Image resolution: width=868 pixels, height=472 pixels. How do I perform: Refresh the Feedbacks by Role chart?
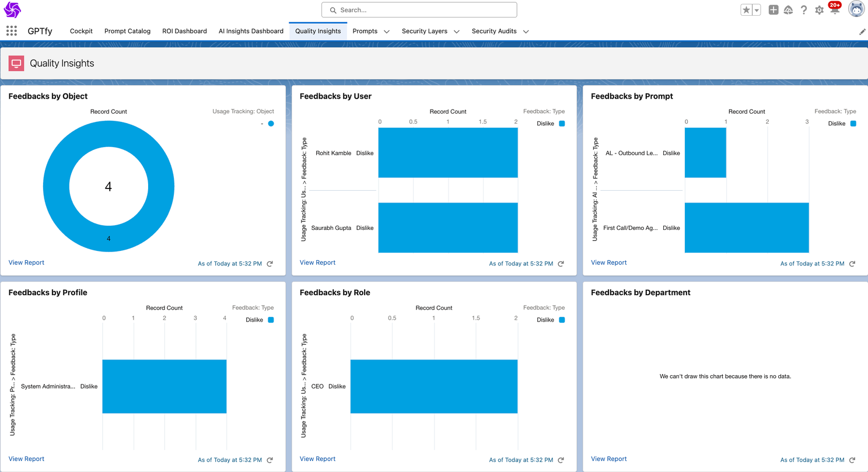(x=561, y=460)
